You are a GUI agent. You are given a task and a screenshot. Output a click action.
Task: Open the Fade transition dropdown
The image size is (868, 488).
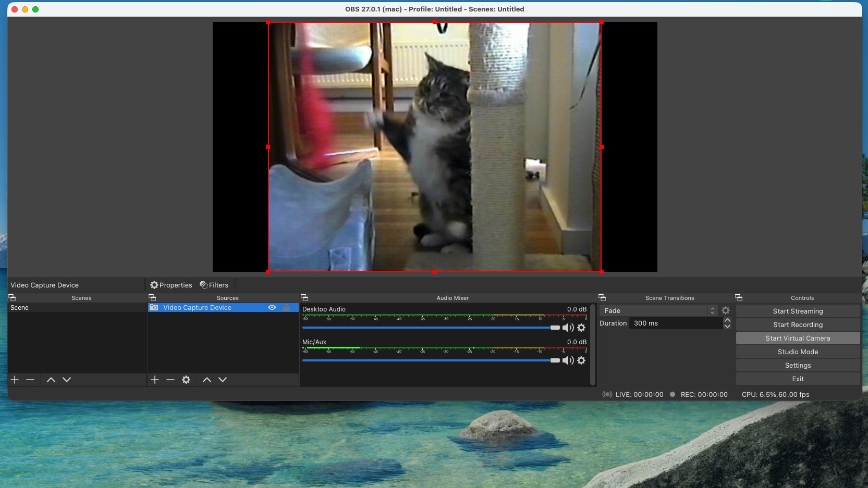point(659,310)
